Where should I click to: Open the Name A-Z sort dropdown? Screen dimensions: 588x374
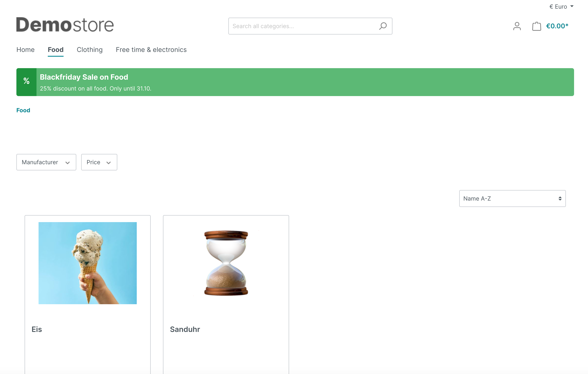coord(512,198)
